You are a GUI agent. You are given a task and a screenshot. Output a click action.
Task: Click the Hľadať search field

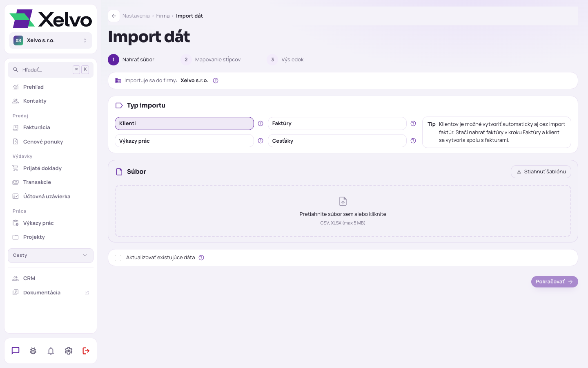pos(51,70)
